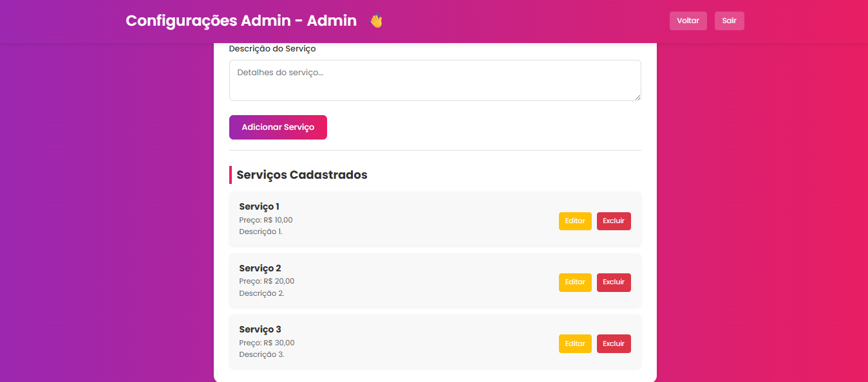This screenshot has height=382, width=868.
Task: Delete Serviço 1 with Excluir
Action: pos(613,221)
